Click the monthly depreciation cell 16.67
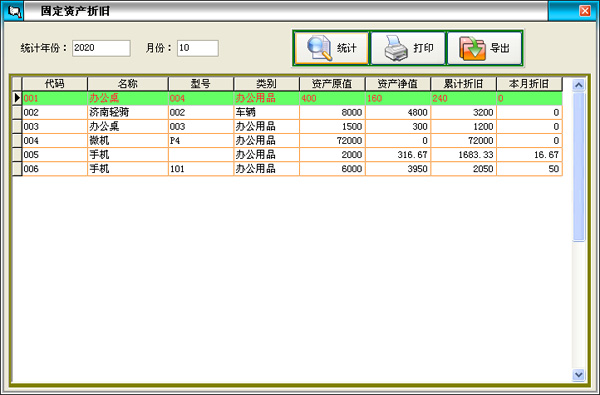The width and height of the screenshot is (600, 395). (529, 155)
